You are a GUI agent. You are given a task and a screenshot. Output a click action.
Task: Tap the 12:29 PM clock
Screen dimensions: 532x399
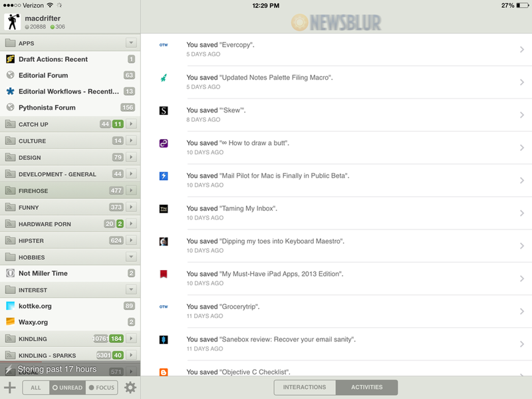pos(265,5)
